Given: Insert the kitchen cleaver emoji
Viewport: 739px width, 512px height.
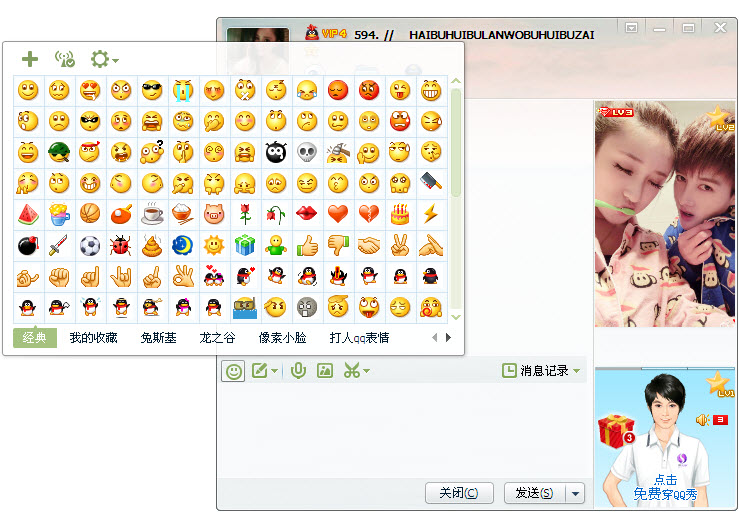Looking at the screenshot, I should click(x=431, y=183).
